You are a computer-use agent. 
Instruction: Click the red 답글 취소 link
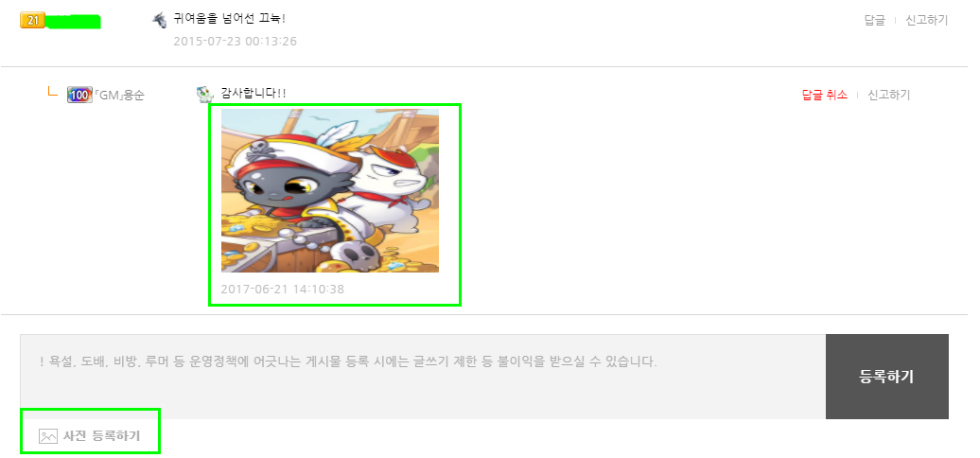pos(824,95)
